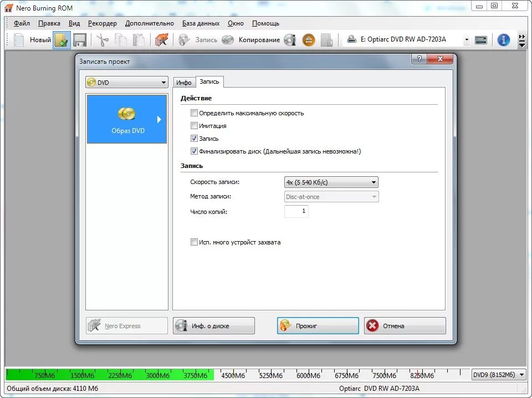The width and height of the screenshot is (532, 398).
Task: Enable Определить максимальную скорость checkbox
Action: point(194,113)
